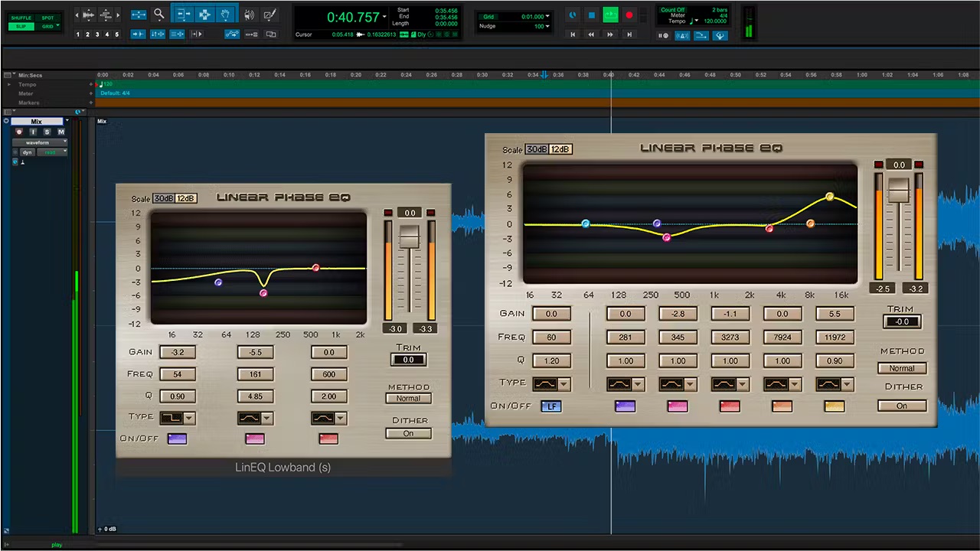The height and width of the screenshot is (551, 980).
Task: Select the Trim tool in toolbar
Action: pos(184,14)
